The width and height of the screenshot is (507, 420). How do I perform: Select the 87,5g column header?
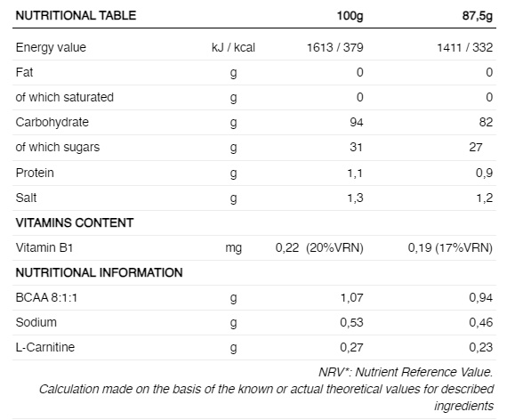pyautogui.click(x=478, y=16)
